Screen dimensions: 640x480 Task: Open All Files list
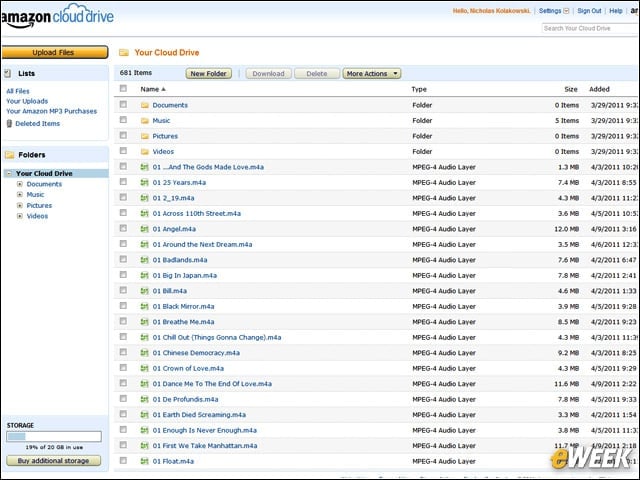pyautogui.click(x=18, y=91)
